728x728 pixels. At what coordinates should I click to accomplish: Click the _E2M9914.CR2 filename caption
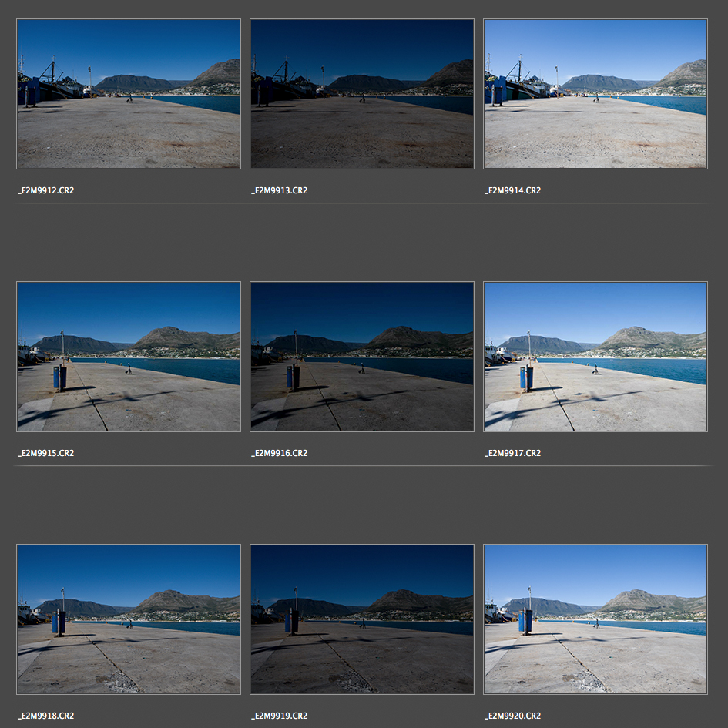pyautogui.click(x=513, y=190)
